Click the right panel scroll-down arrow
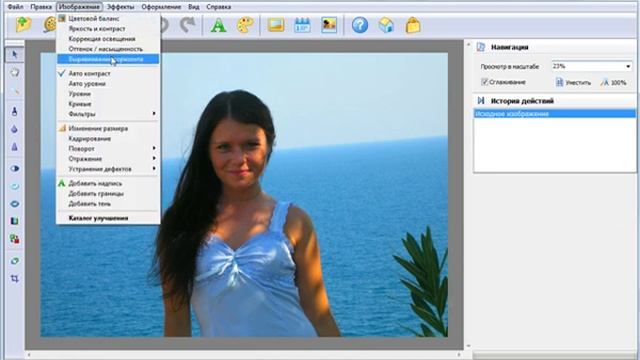 click(468, 347)
